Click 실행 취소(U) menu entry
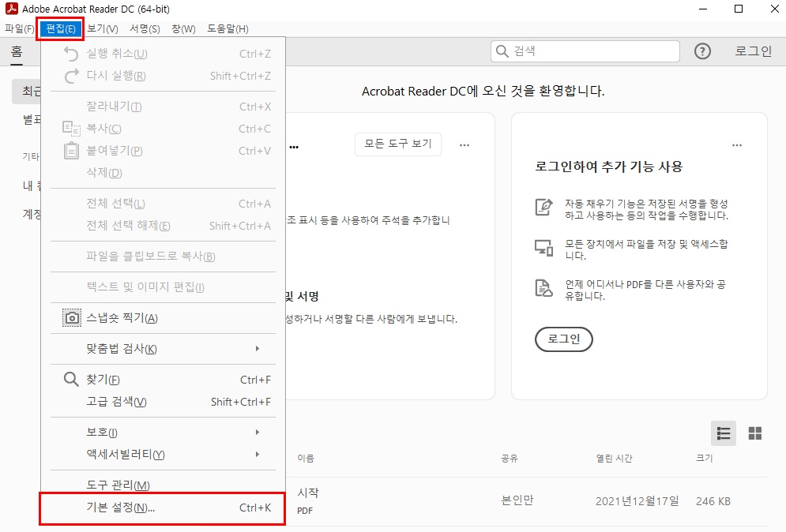The width and height of the screenshot is (786, 532). (163, 54)
